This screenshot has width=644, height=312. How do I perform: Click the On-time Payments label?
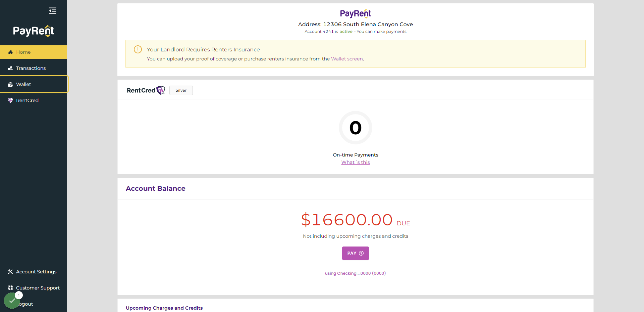356,155
